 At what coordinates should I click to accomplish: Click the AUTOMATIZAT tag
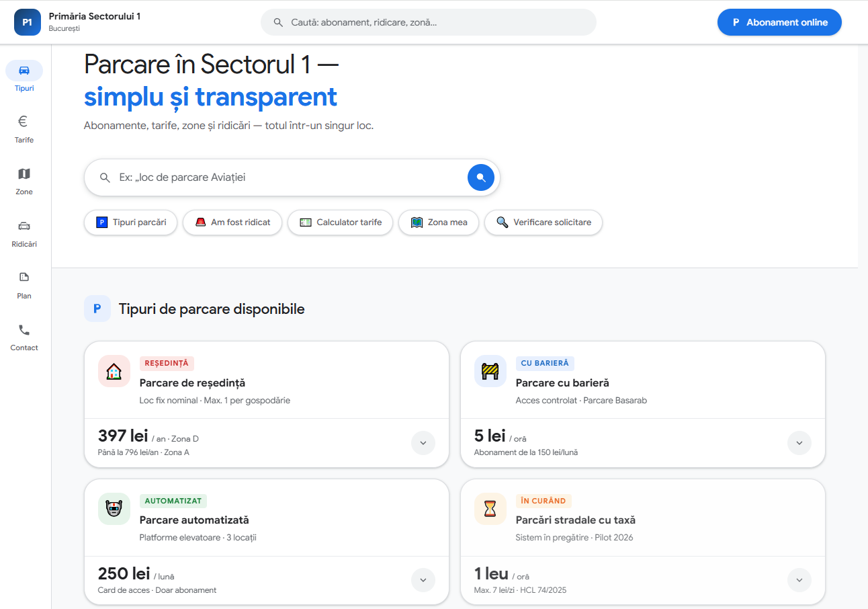click(173, 501)
